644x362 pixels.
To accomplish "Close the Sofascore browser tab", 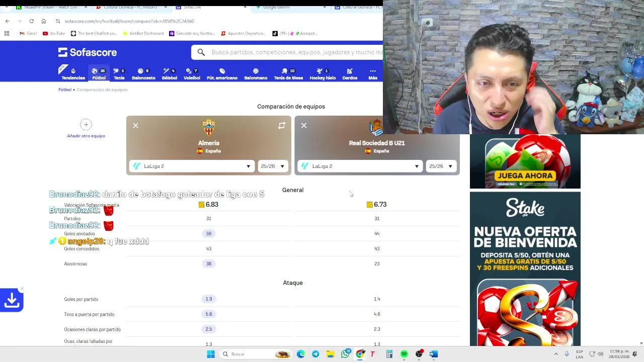I will (x=245, y=7).
